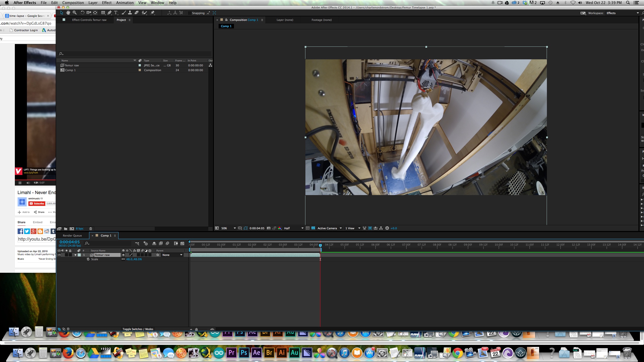The width and height of the screenshot is (644, 362).
Task: Open the Project panel menu
Action: 130,20
